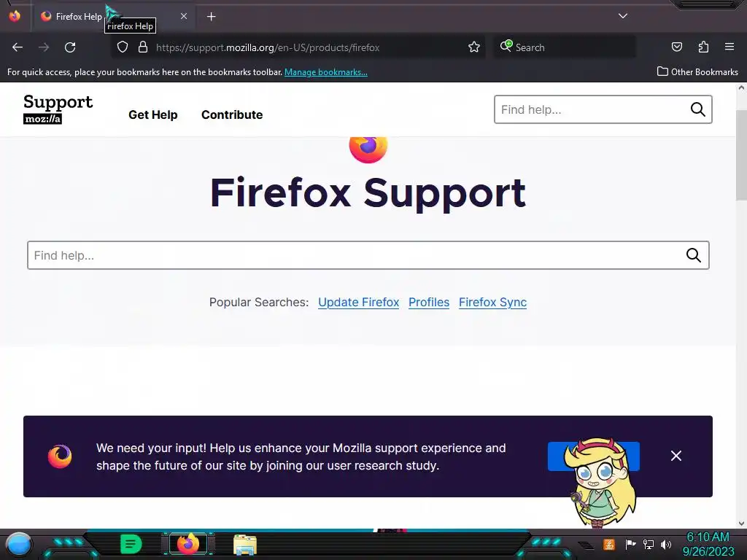Focus the toolbar Search box
Screen dimensions: 747x560
[565, 47]
